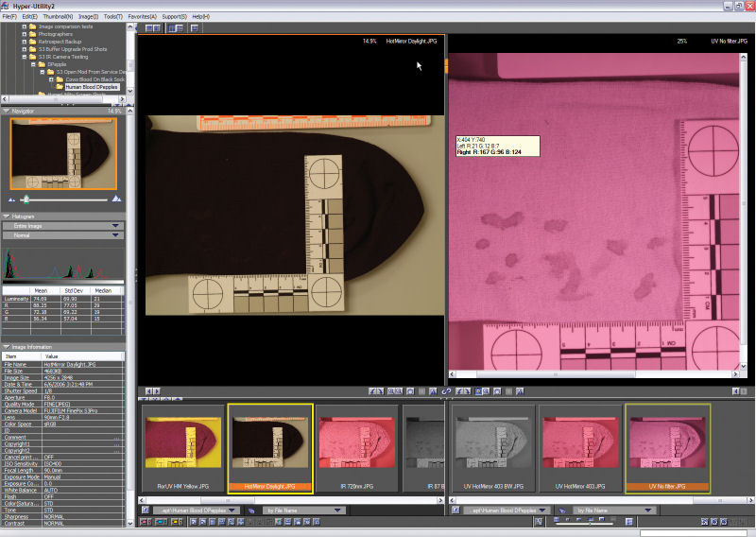Select the Human Blood DPepples folder
This screenshot has width=756, height=537.
[x=93, y=87]
